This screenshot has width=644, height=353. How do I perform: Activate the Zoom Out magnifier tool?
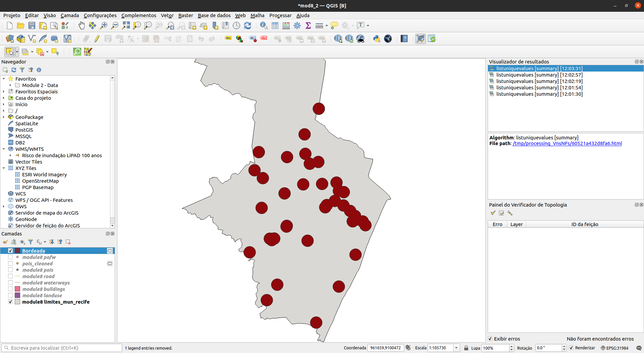coord(115,26)
